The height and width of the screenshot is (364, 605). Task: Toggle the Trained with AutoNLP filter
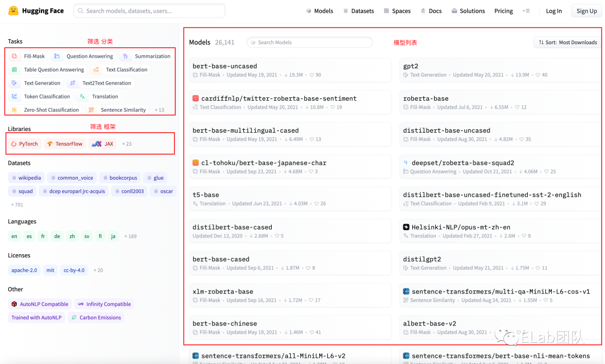(x=36, y=318)
